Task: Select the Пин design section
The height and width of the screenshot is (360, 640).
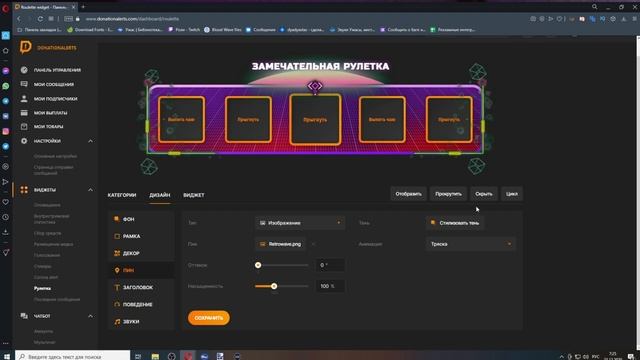Action: point(141,270)
